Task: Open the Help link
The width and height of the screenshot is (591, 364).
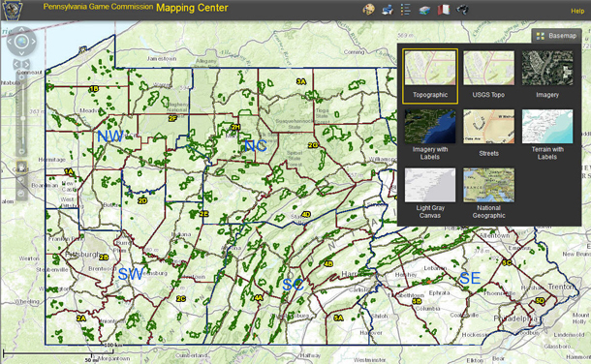Action: click(577, 11)
